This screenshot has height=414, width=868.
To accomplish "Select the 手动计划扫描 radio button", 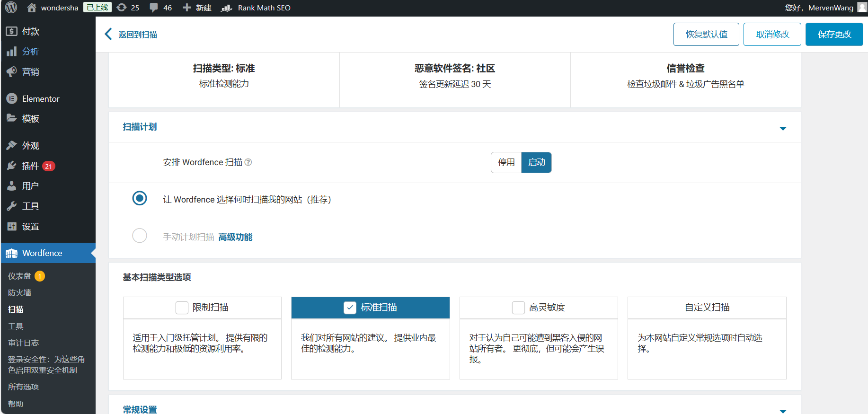I will 140,236.
